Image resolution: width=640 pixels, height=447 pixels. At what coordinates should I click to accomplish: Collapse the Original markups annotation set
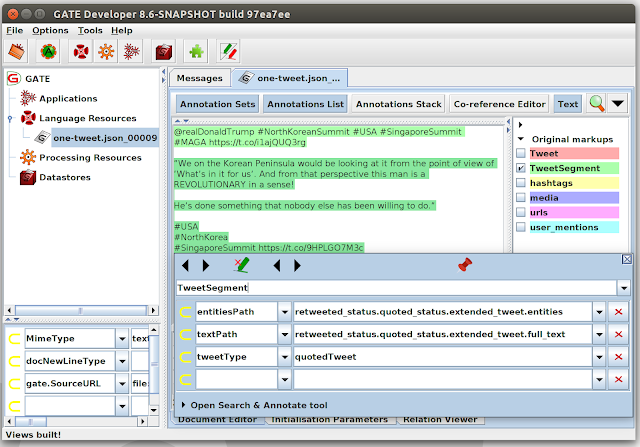(x=521, y=139)
